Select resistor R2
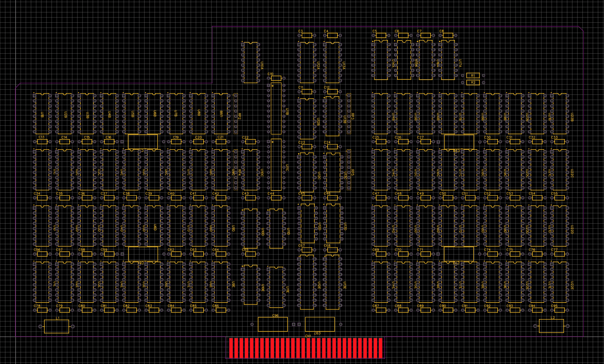Image resolution: width=604 pixels, height=364 pixels. pyautogui.click(x=473, y=82)
